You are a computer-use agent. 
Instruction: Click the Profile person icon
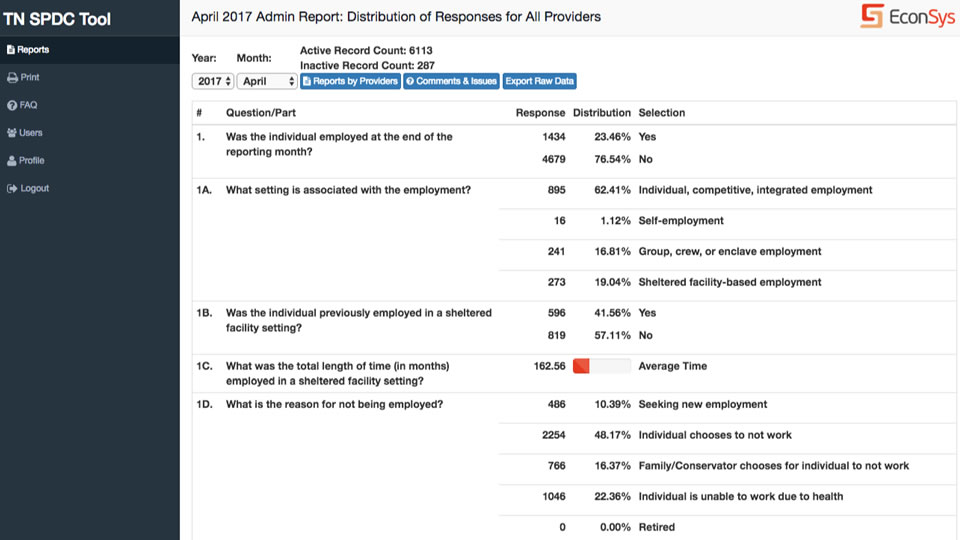tap(11, 161)
